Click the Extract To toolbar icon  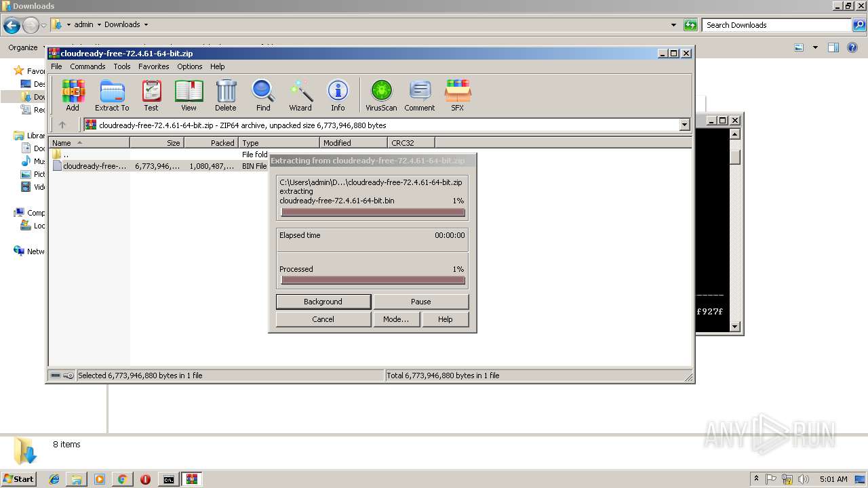click(112, 95)
